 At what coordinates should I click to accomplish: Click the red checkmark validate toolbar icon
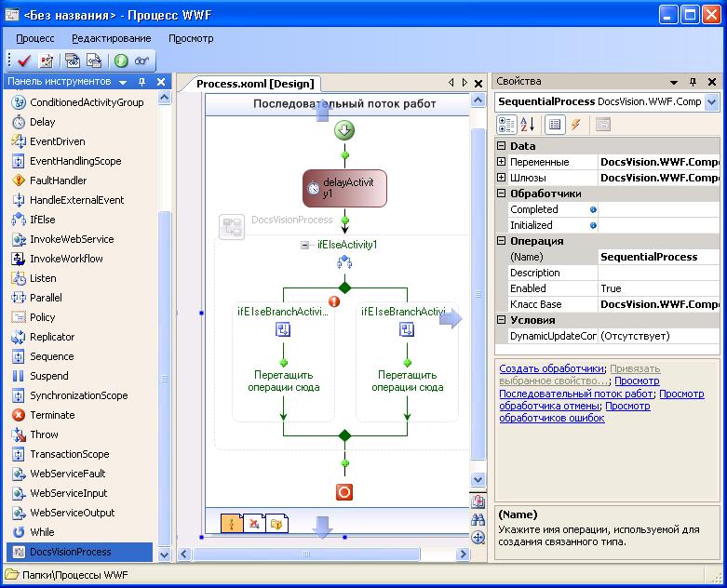(x=23, y=60)
